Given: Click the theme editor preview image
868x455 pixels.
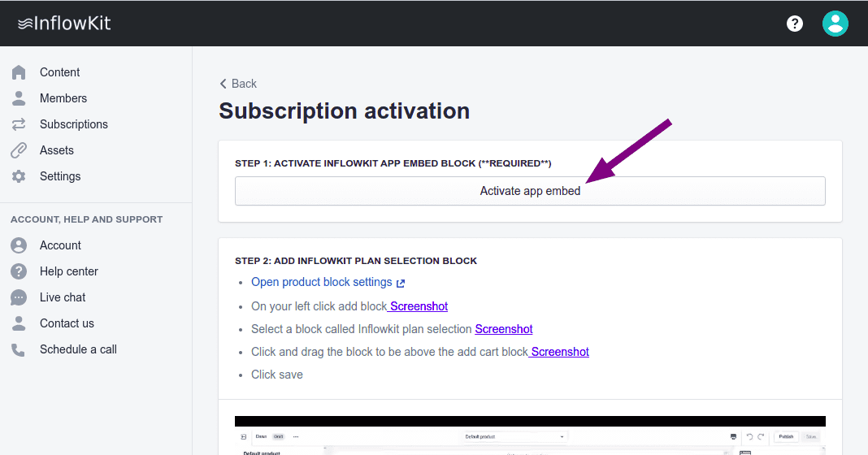Looking at the screenshot, I should [x=530, y=436].
